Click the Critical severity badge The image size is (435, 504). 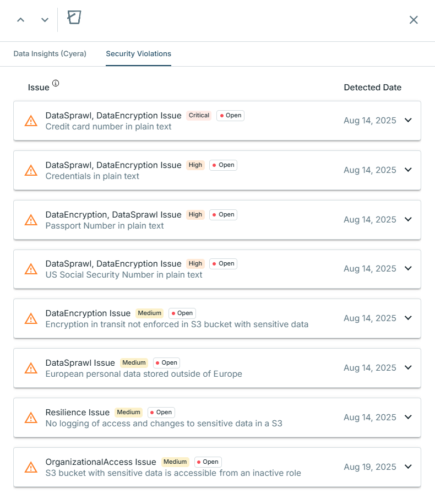(x=199, y=116)
